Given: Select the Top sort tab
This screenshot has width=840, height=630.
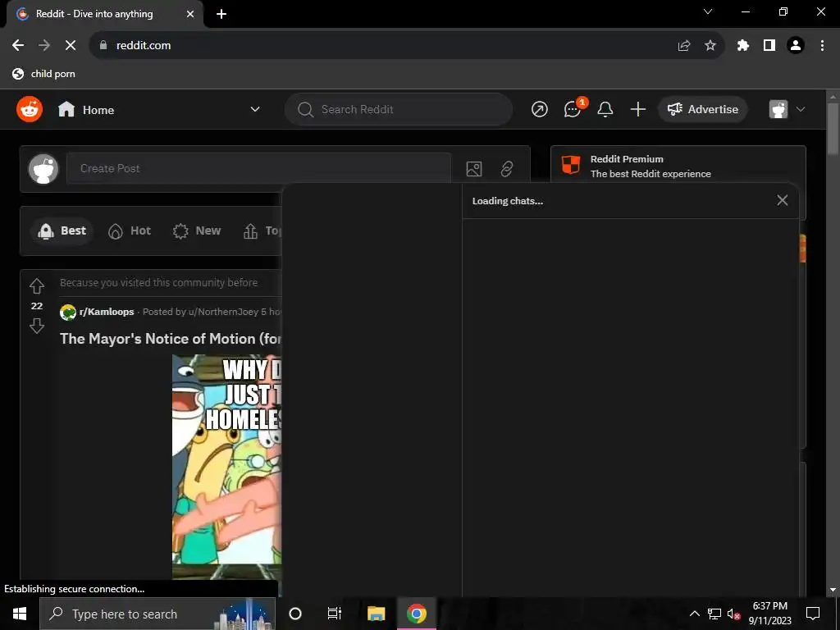Looking at the screenshot, I should pos(262,231).
